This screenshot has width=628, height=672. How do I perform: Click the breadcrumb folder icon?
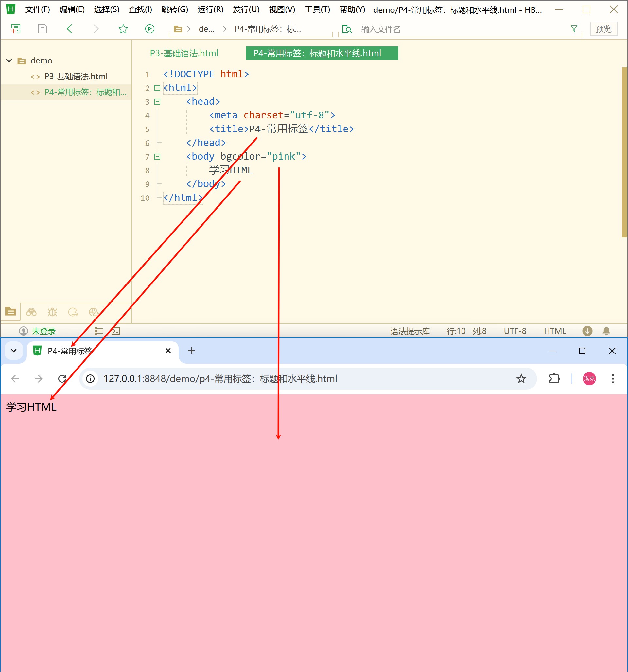[178, 29]
